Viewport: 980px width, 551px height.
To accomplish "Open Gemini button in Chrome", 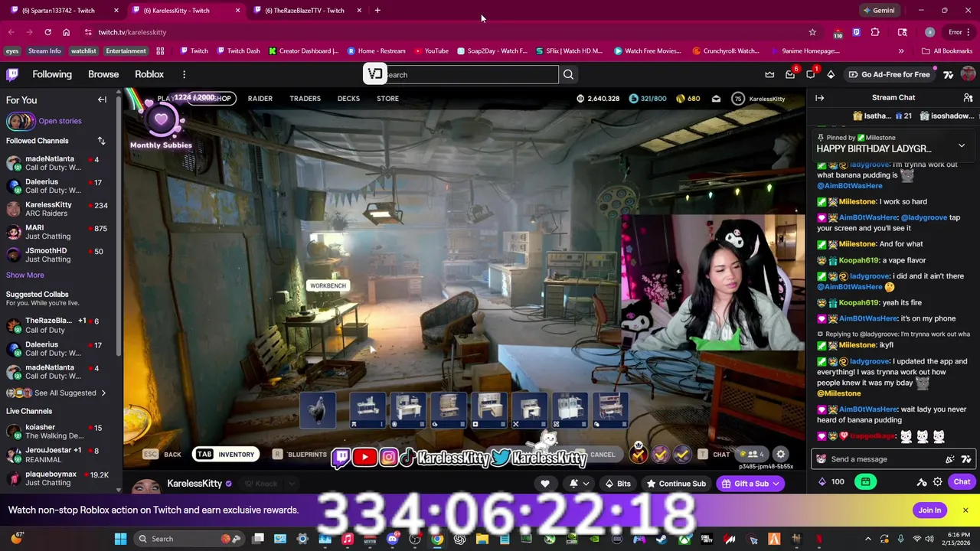I will (879, 10).
